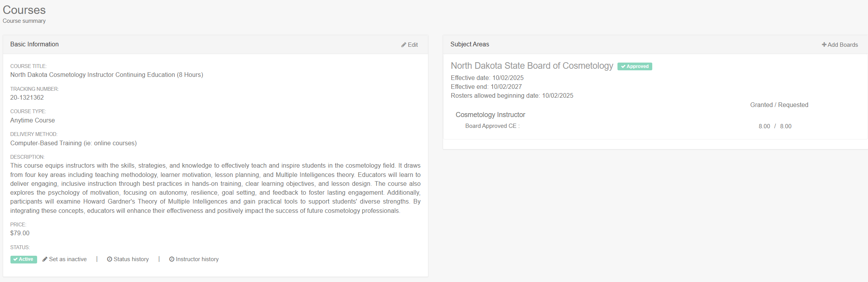
Task: Click the Board Approved CE label
Action: [x=491, y=126]
